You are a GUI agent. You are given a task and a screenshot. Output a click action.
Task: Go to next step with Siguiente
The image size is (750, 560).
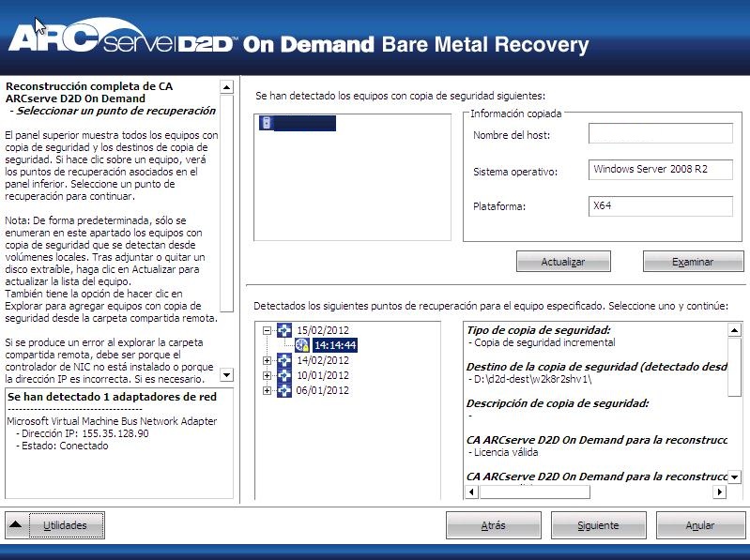(598, 526)
